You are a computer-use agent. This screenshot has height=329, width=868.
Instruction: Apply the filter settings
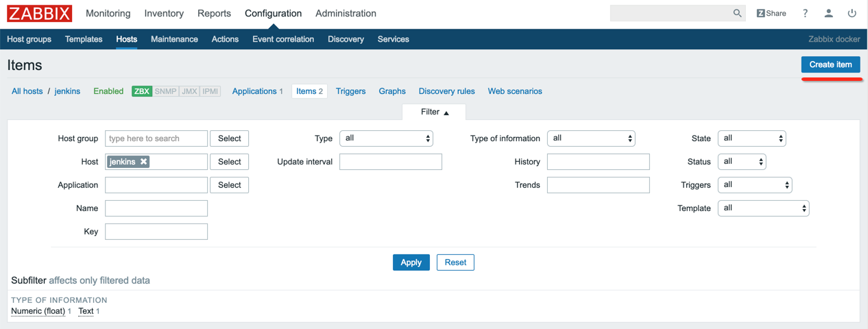click(411, 263)
